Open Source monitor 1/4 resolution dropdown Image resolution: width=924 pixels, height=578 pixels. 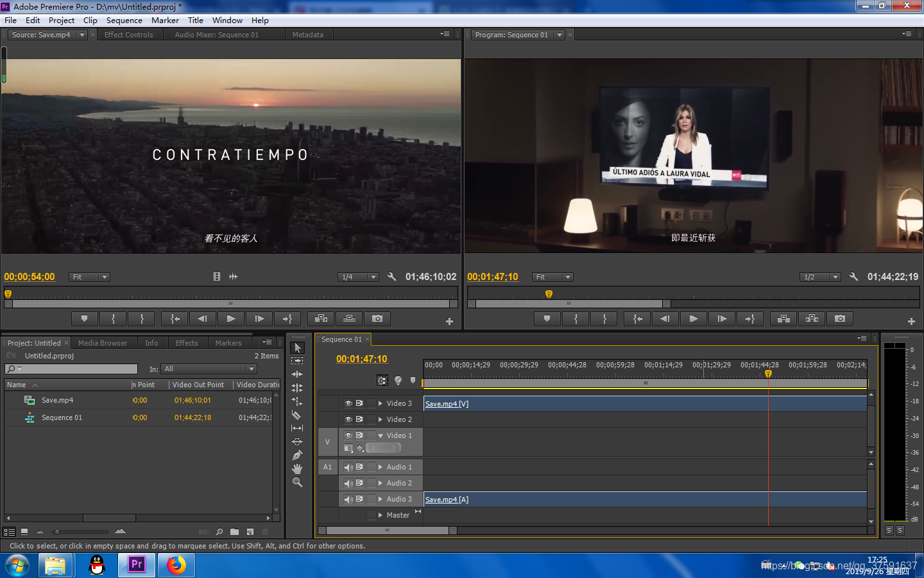click(x=358, y=277)
